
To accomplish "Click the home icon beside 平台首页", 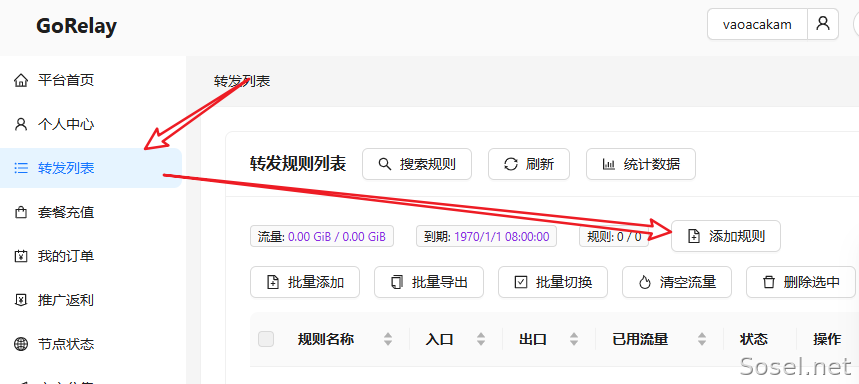I will (x=21, y=81).
